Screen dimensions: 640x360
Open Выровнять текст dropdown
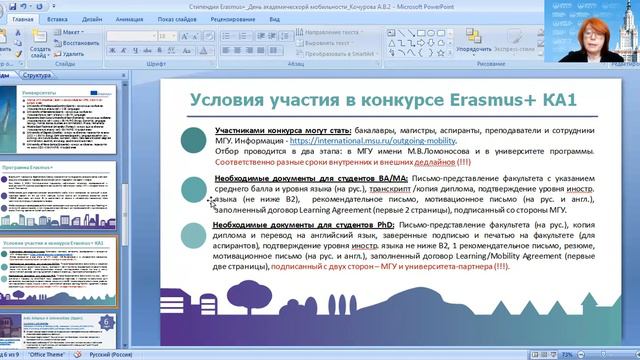pyautogui.click(x=325, y=43)
